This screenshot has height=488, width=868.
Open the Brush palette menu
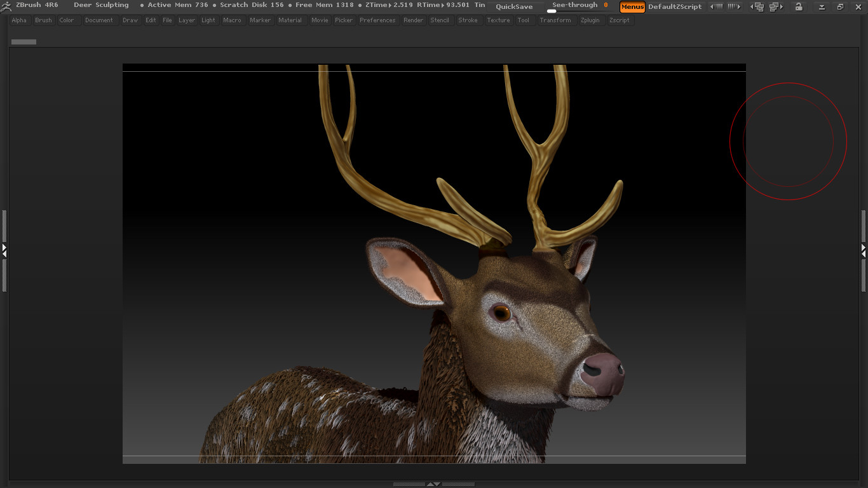(x=43, y=20)
